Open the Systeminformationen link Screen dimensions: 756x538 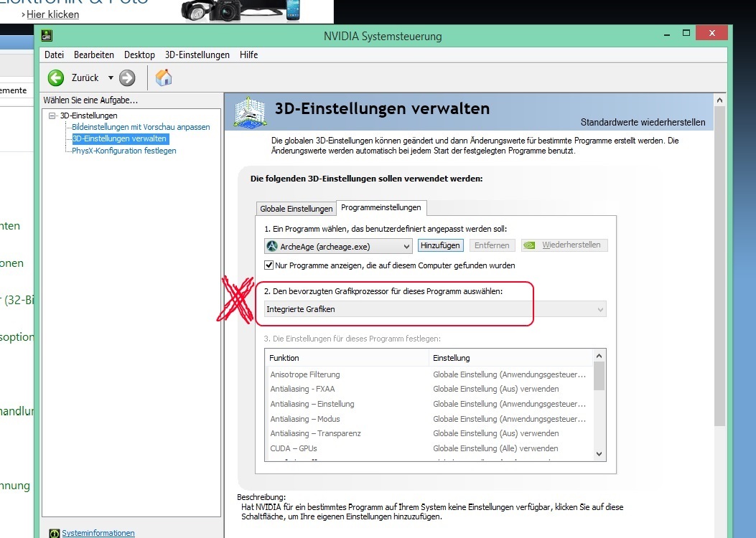(x=98, y=533)
